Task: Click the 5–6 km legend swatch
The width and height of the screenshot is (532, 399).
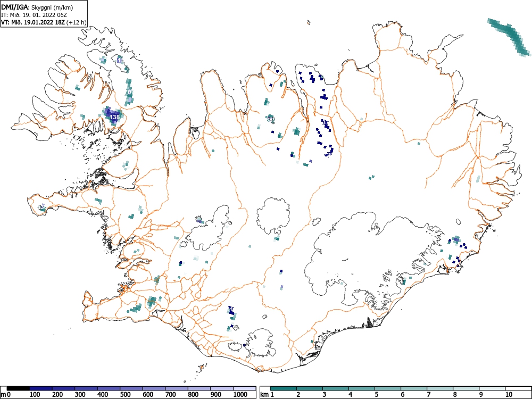Action: coord(388,388)
